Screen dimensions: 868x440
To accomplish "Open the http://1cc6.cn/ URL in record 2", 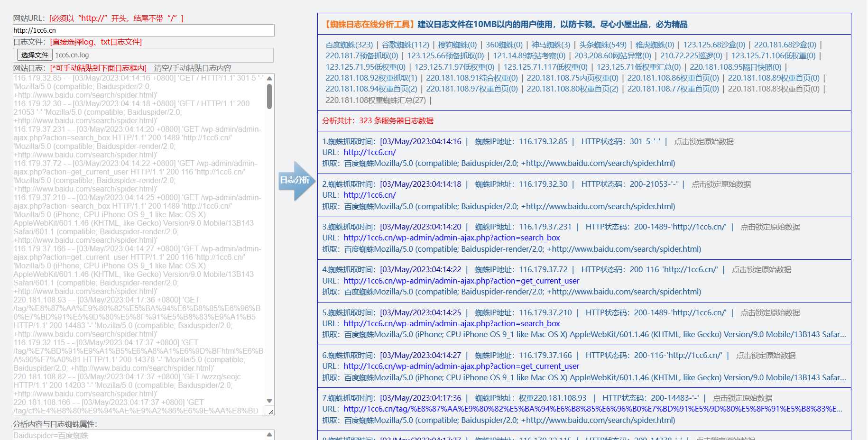I will (369, 195).
